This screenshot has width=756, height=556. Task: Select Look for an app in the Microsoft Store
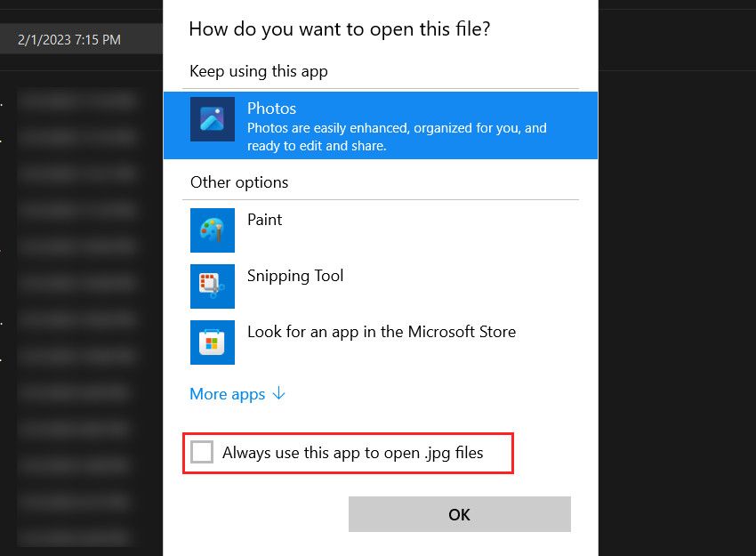[x=382, y=332]
